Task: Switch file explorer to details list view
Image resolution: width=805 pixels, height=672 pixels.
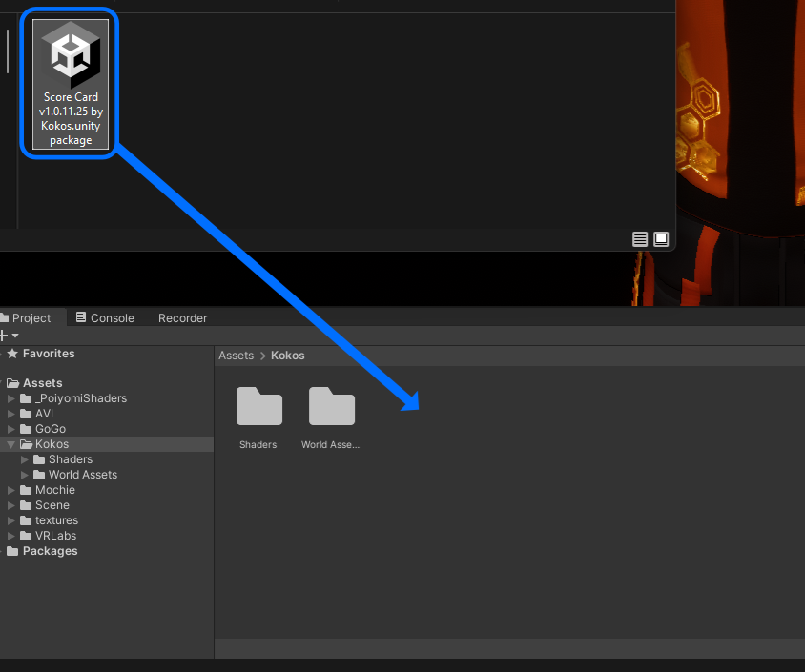Action: pyautogui.click(x=640, y=239)
